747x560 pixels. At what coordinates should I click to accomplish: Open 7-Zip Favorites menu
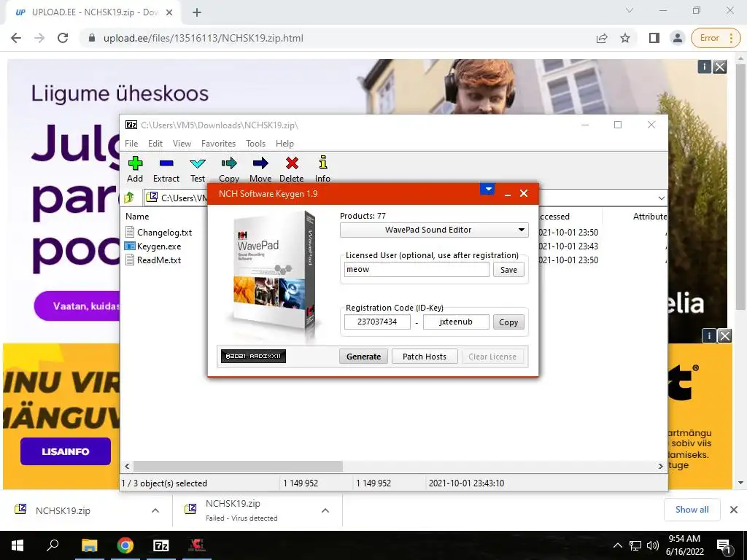pyautogui.click(x=218, y=144)
